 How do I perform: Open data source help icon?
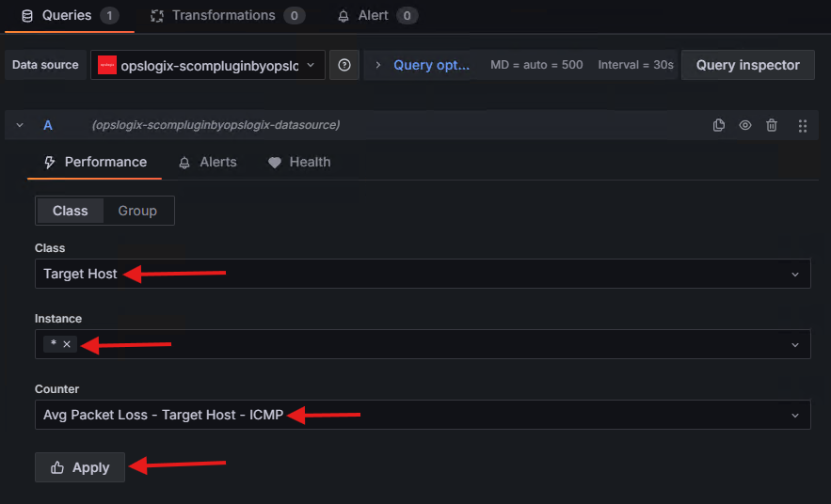click(344, 65)
